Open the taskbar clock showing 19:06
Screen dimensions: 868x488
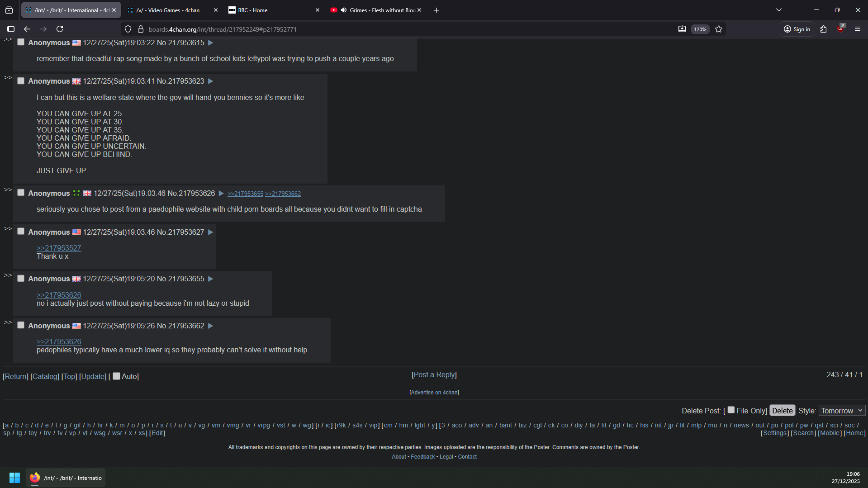pos(845,478)
